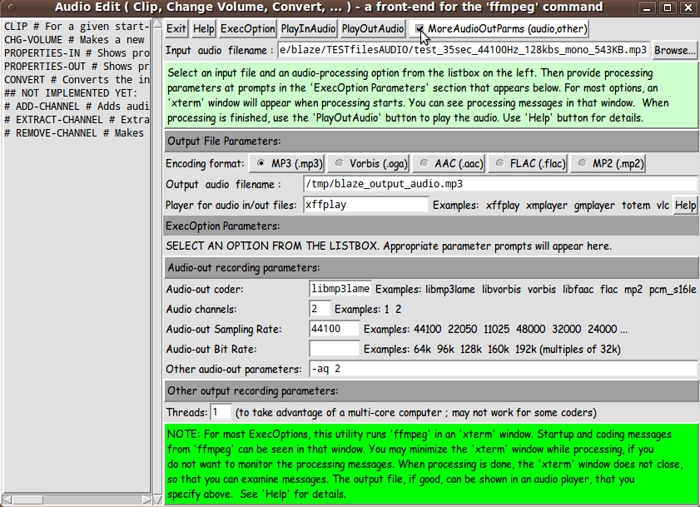Screen dimensions: 700x507
Task: Click listbox scrollbar left arrow
Action: [x=6, y=499]
